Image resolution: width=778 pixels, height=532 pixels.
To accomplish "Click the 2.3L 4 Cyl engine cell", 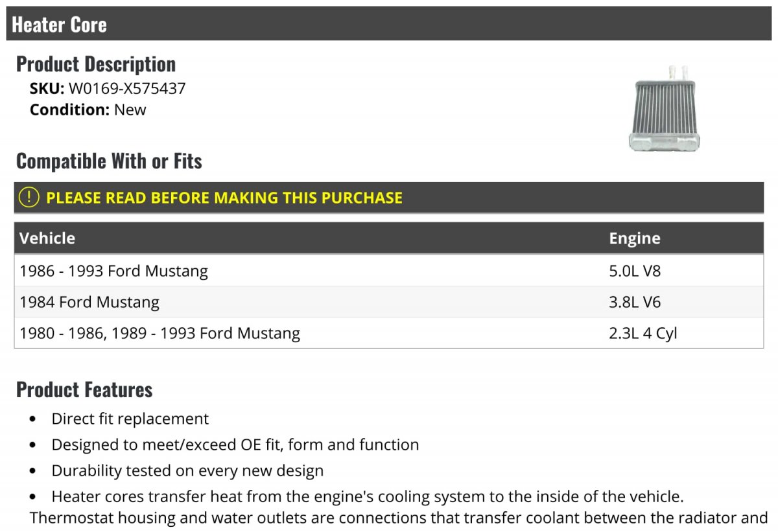I will coord(642,333).
